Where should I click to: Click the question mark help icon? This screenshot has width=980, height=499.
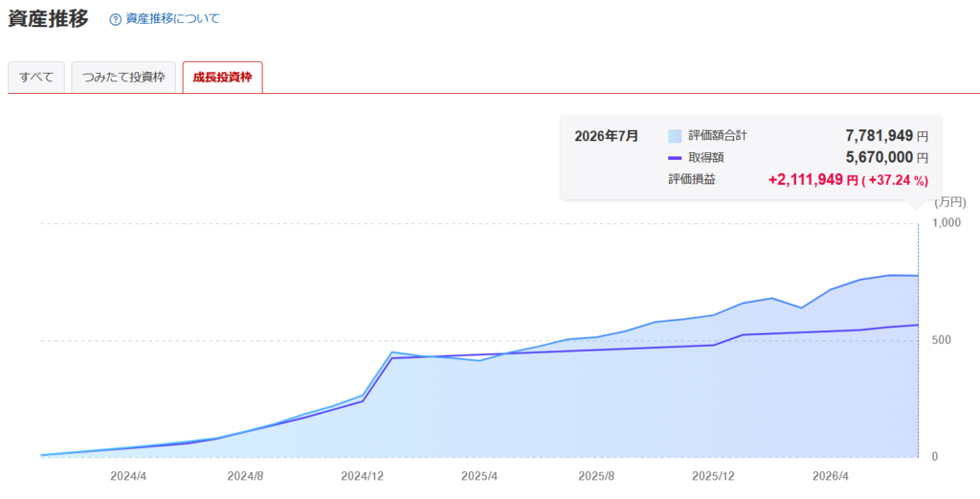pos(115,19)
